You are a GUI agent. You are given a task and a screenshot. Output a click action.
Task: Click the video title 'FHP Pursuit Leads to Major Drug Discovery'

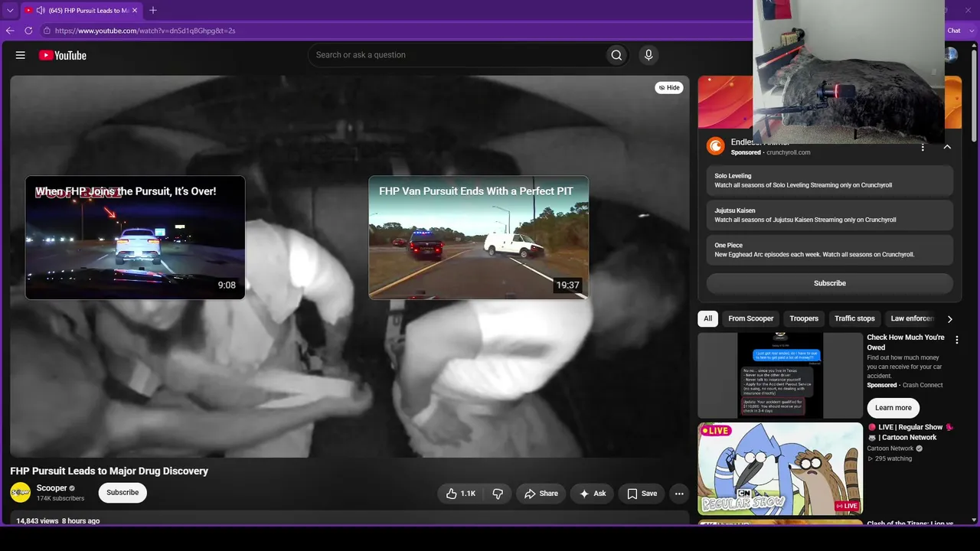tap(109, 471)
